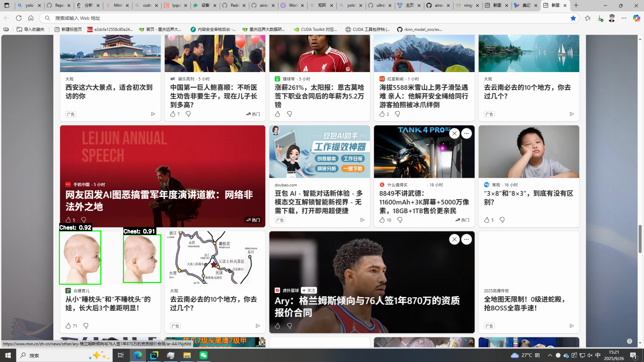Launch PyCharm from the taskbar
The height and width of the screenshot is (362, 644).
pos(154,355)
